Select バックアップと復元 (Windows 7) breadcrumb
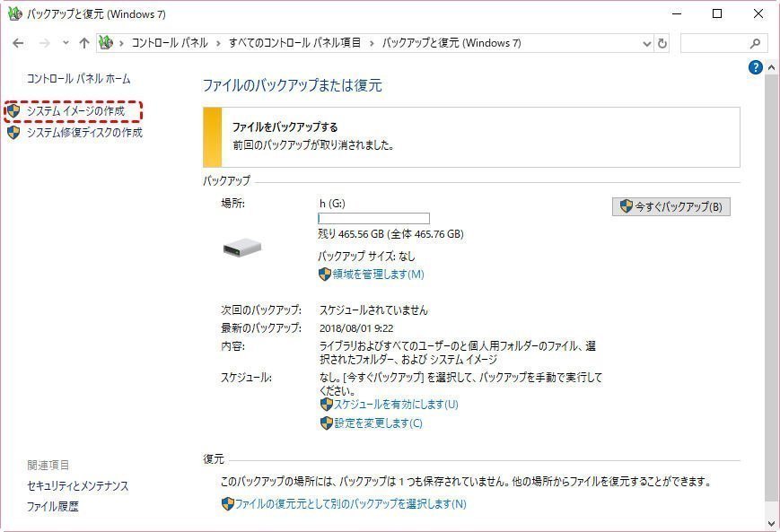 [451, 43]
